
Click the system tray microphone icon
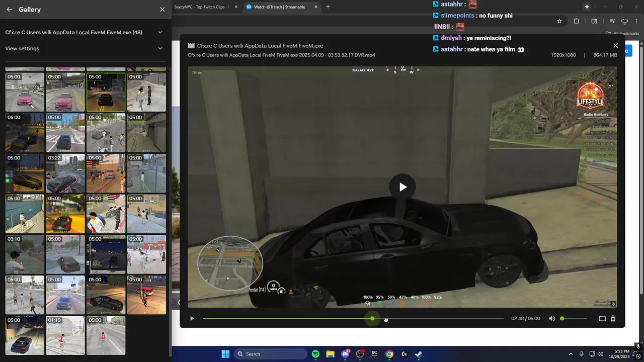[582, 354]
